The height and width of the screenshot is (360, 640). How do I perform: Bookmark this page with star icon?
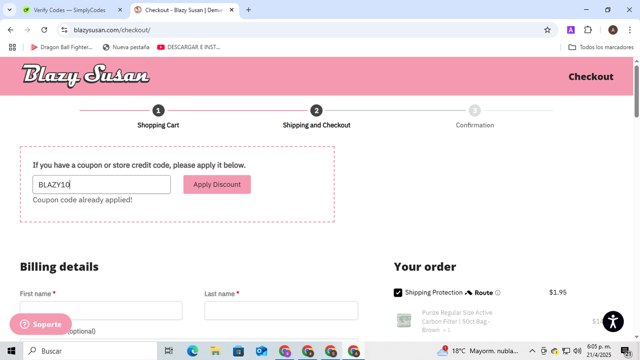[547, 30]
